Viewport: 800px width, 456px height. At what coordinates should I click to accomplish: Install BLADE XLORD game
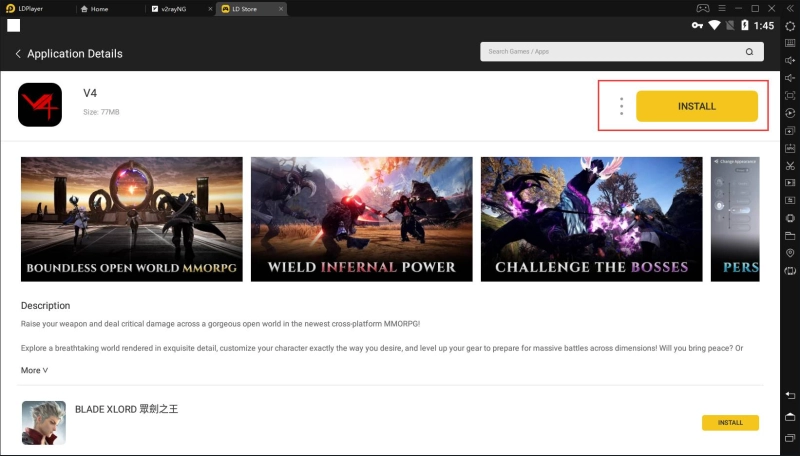[x=730, y=422]
